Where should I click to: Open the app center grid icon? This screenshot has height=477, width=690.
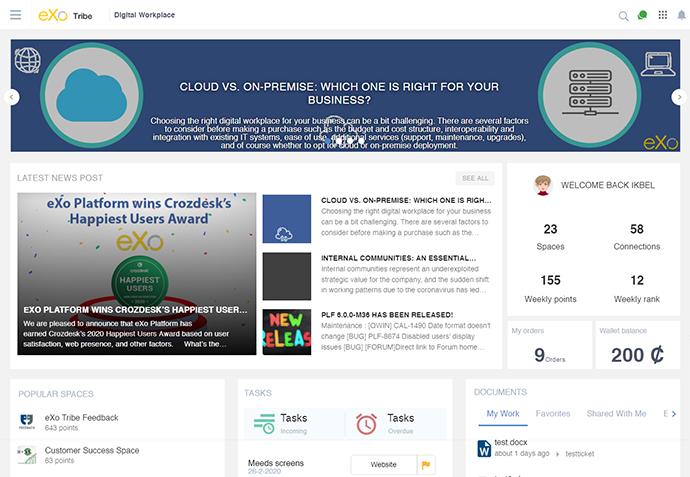coord(663,15)
